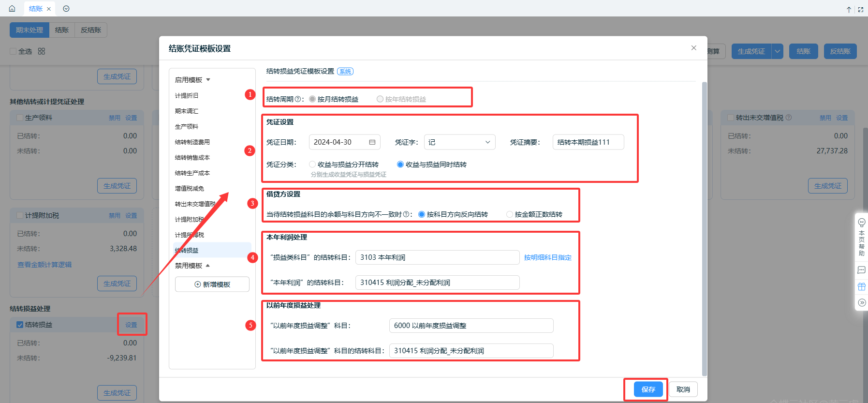The image size is (868, 403).
Task: Select 计提折旧 in template list
Action: coord(187,96)
